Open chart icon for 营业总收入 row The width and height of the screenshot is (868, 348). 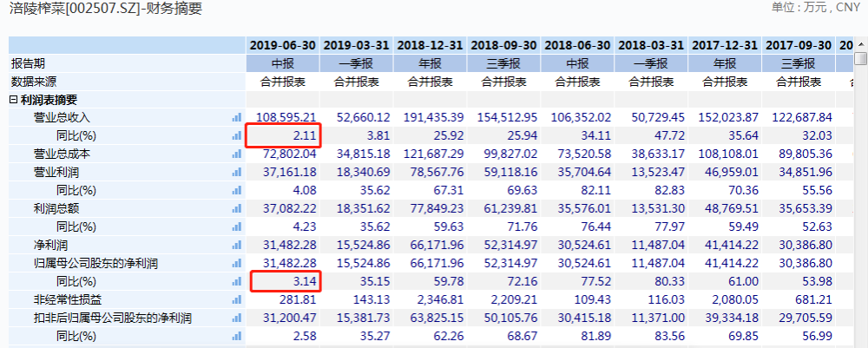click(237, 117)
